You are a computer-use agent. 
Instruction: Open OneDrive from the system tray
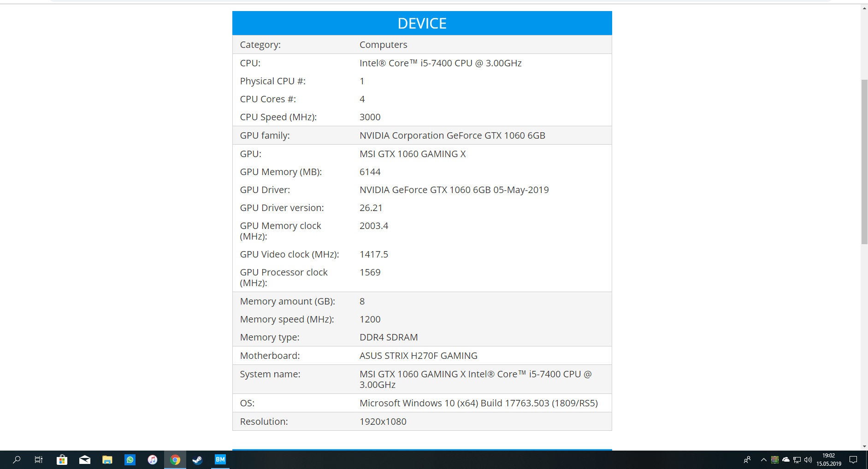pos(786,460)
